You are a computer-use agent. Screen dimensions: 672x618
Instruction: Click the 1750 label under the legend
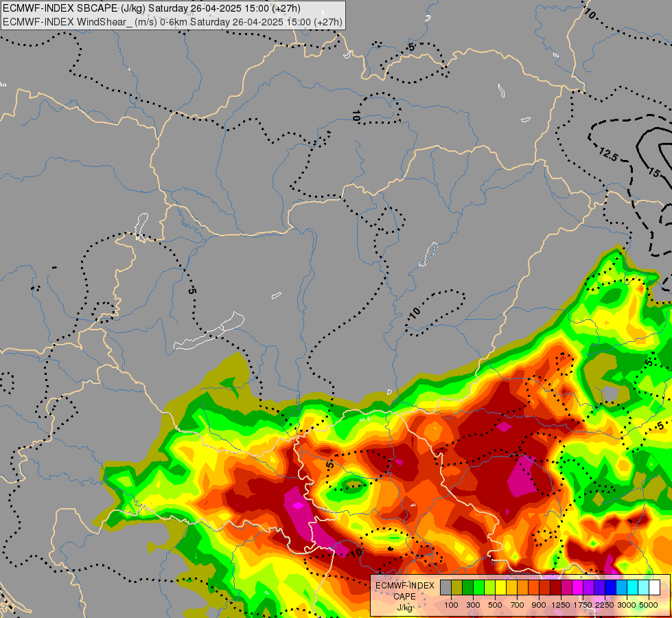coord(583,605)
